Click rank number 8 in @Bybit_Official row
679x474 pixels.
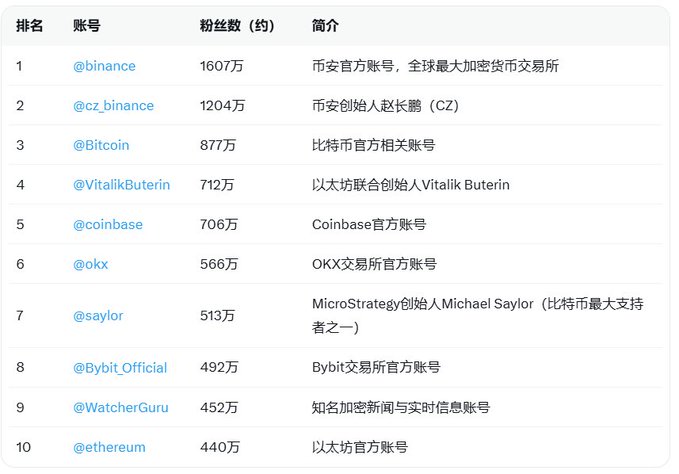[x=20, y=368]
